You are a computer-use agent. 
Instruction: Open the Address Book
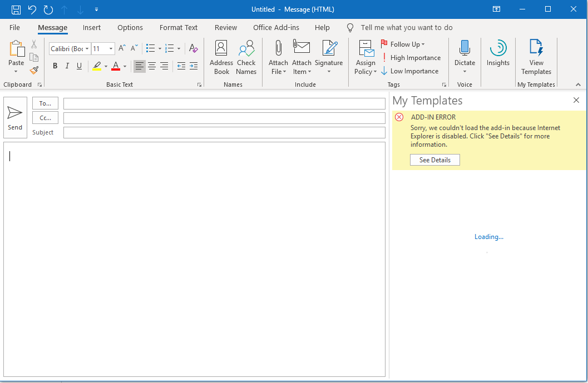221,57
